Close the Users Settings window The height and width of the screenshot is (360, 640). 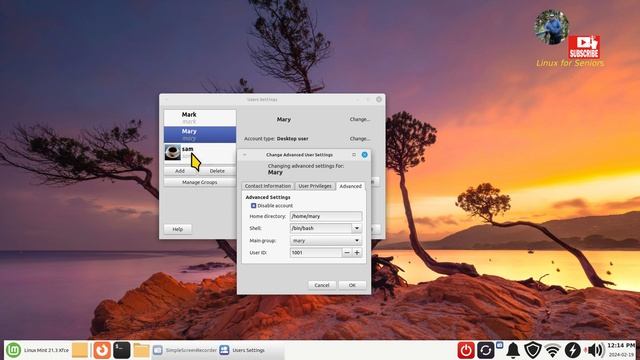point(379,99)
